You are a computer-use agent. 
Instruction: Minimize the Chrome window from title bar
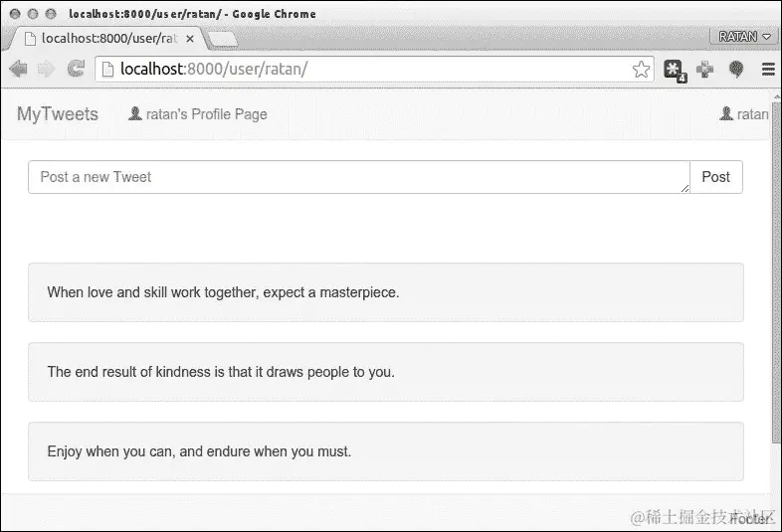[x=33, y=14]
